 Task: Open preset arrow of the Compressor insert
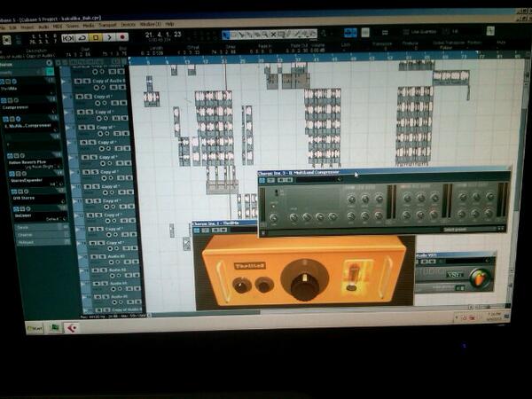click(53, 111)
